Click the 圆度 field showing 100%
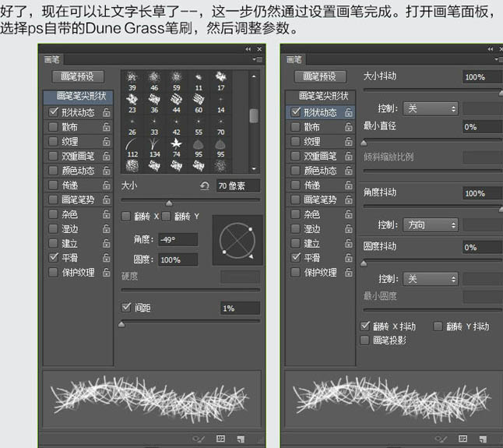503x448 pixels. point(178,259)
